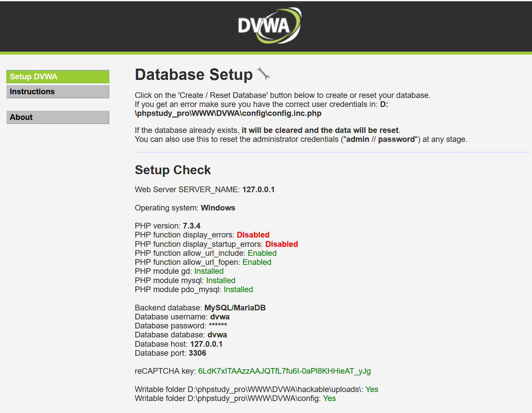
Task: Click the Database database dvwa value
Action: coord(217,335)
